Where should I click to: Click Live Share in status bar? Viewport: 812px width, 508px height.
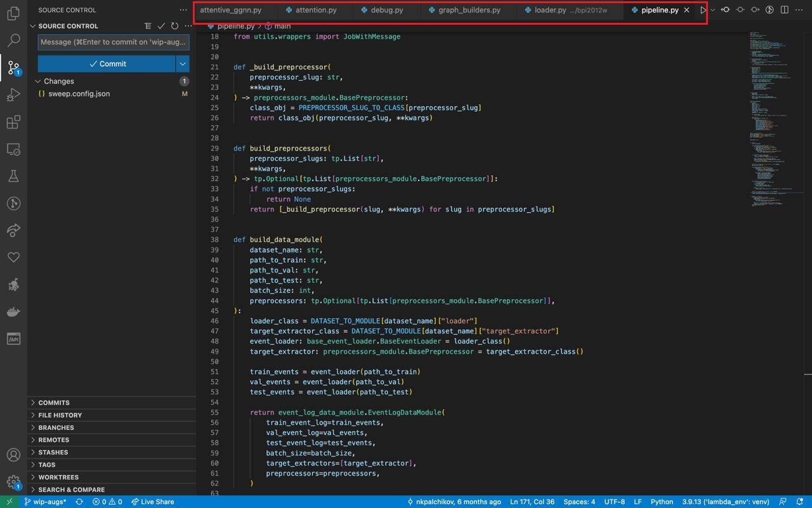point(152,502)
